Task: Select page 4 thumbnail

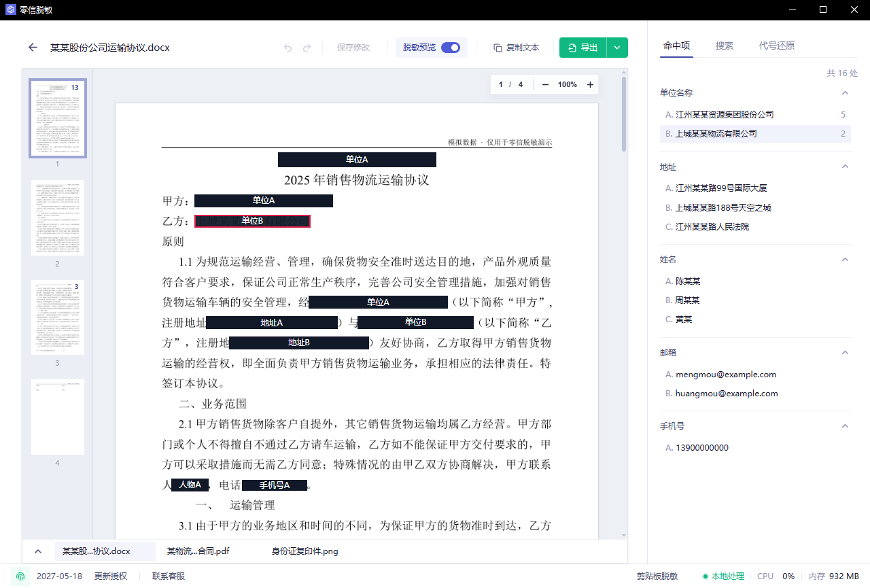Action: tap(57, 417)
